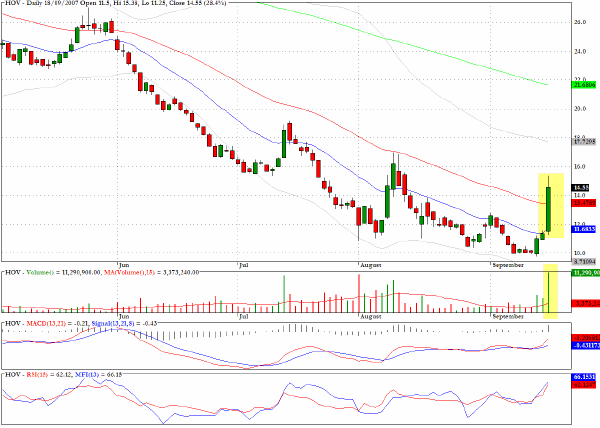Select the blue Signal -0.4311 value tag
This screenshot has height=428, width=600.
click(x=585, y=345)
